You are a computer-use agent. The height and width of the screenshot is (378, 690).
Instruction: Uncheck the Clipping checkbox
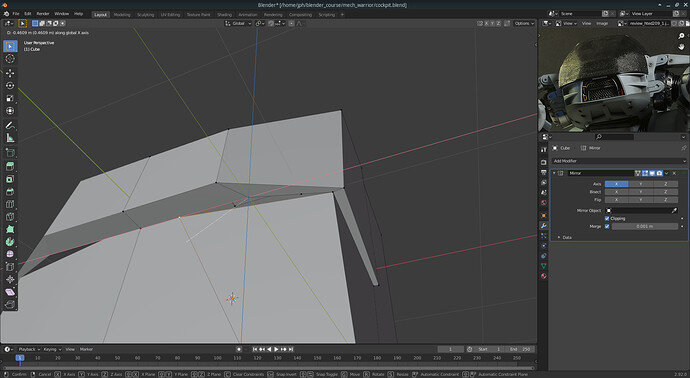tap(607, 218)
